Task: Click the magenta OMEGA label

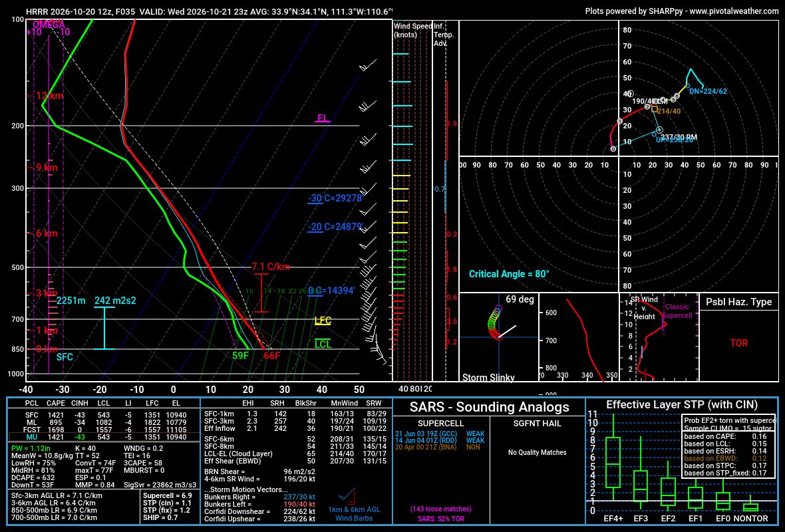Action: pos(49,24)
